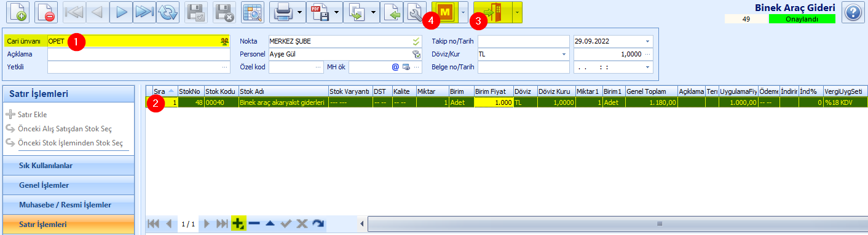This screenshot has width=868, height=235.
Task: Click the save with checkmark icon
Action: tap(197, 12)
